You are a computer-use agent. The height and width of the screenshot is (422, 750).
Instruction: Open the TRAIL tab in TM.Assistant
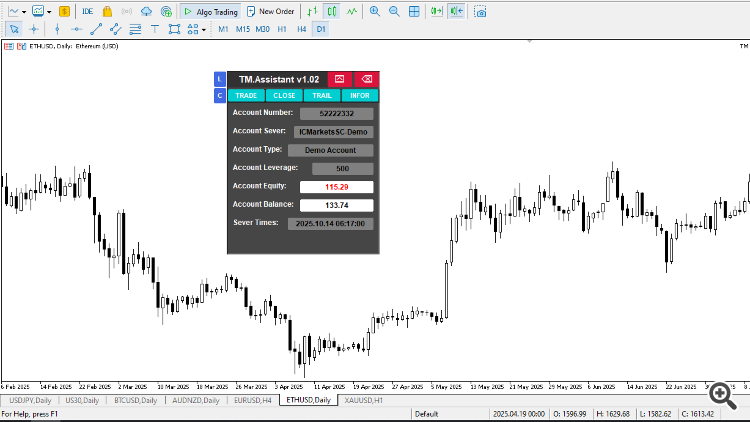pyautogui.click(x=322, y=96)
